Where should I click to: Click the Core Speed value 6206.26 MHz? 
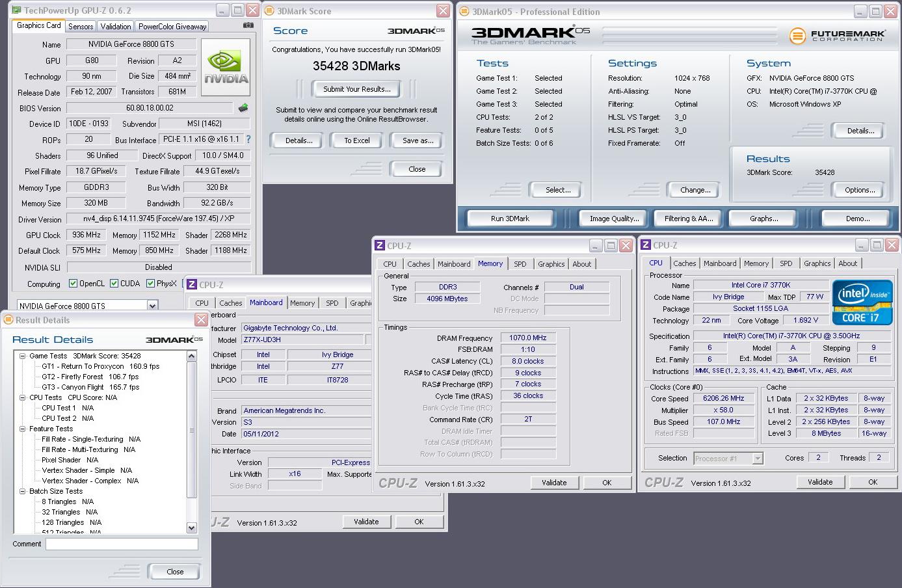723,399
